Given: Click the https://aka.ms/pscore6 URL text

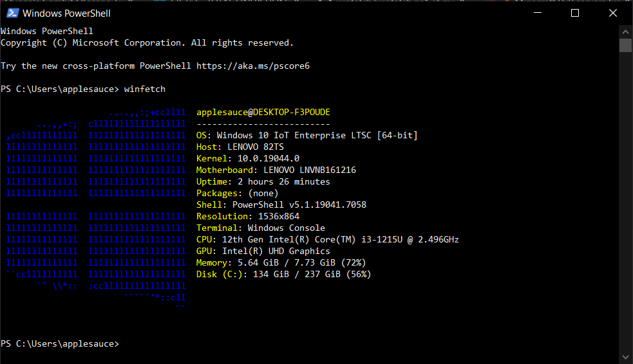Looking at the screenshot, I should pyautogui.click(x=253, y=66).
